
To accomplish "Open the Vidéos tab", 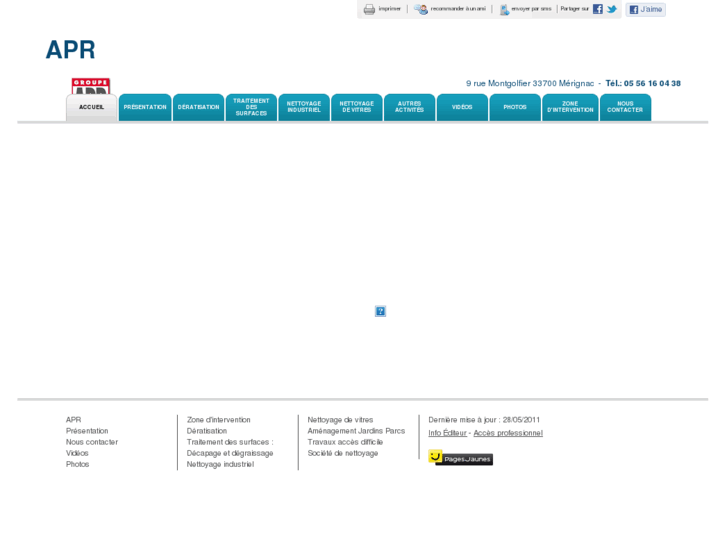I will click(462, 107).
